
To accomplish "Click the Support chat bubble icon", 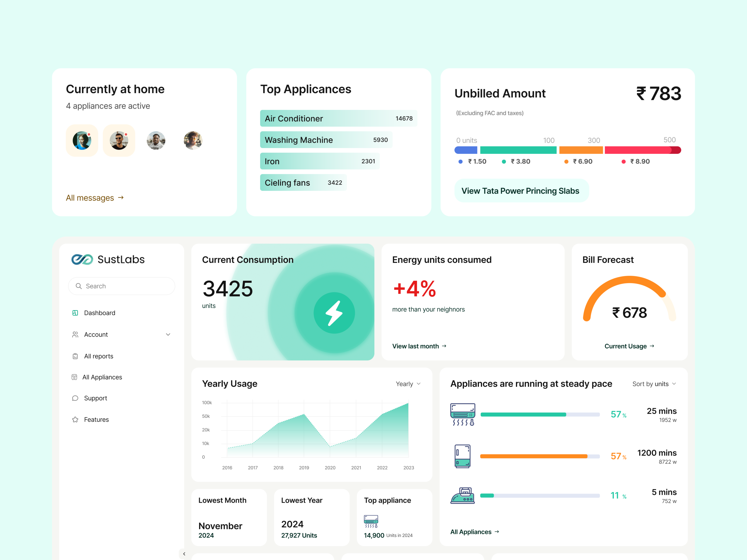I will point(75,398).
